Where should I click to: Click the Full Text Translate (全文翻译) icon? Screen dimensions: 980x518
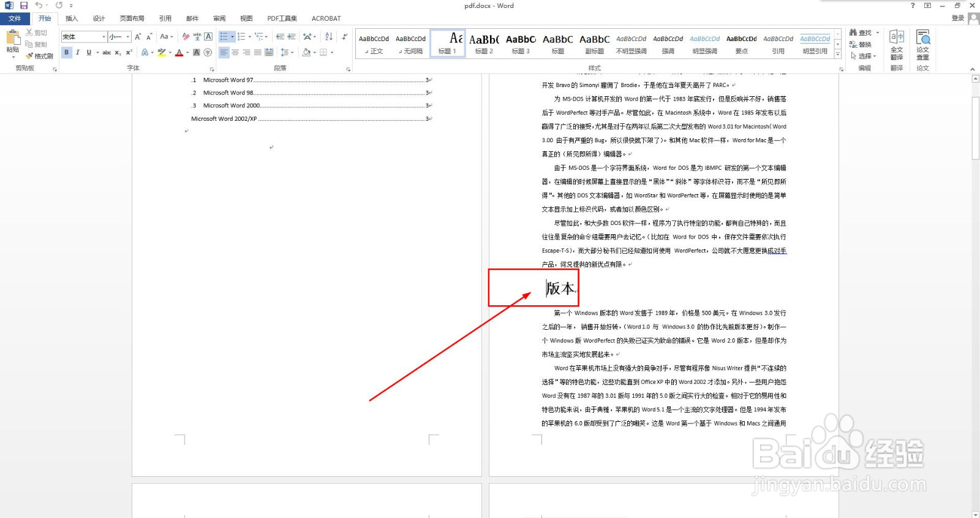point(897,37)
